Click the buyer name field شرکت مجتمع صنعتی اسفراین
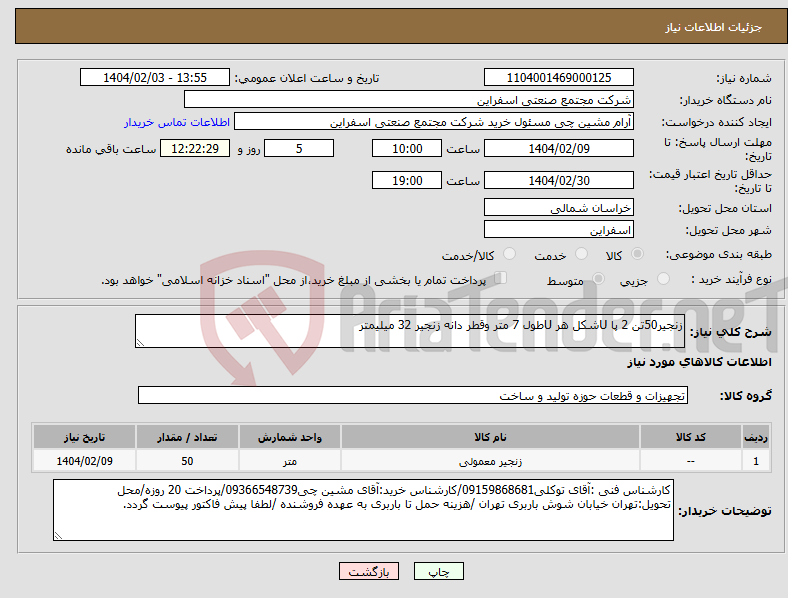The width and height of the screenshot is (788, 598). (x=409, y=99)
